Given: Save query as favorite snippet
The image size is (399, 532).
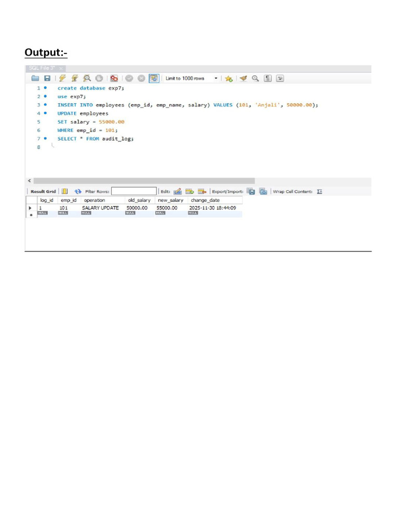Looking at the screenshot, I should [229, 79].
